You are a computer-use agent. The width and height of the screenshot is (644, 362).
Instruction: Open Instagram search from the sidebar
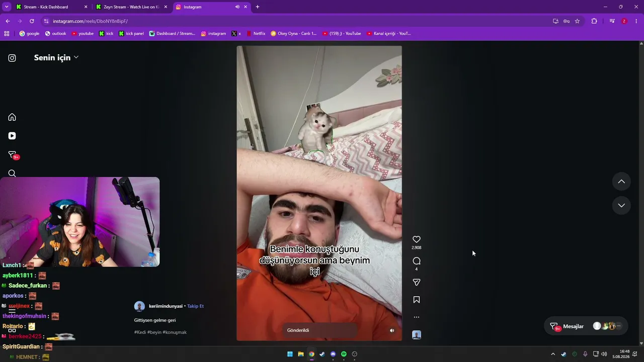pos(12,173)
